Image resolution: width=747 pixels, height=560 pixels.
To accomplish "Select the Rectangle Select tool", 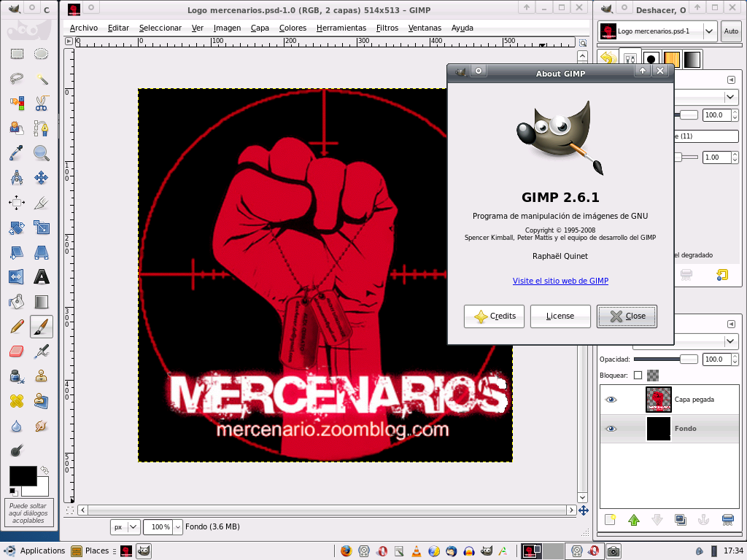I will point(17,54).
